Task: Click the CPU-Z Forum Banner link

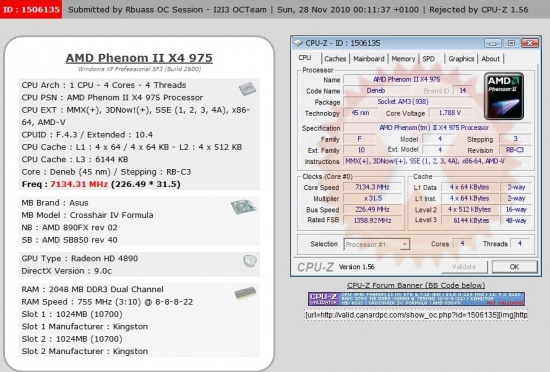Action: (416, 285)
